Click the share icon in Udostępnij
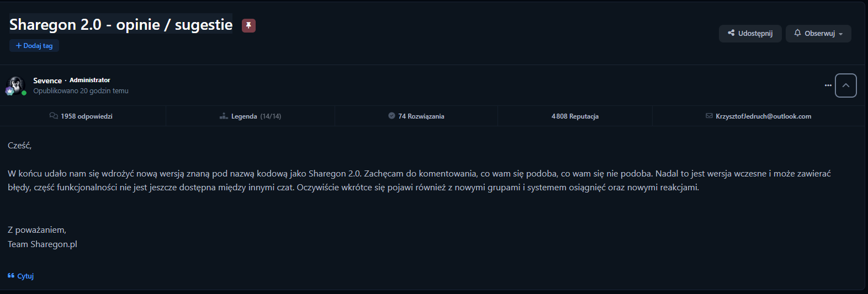 [x=731, y=33]
